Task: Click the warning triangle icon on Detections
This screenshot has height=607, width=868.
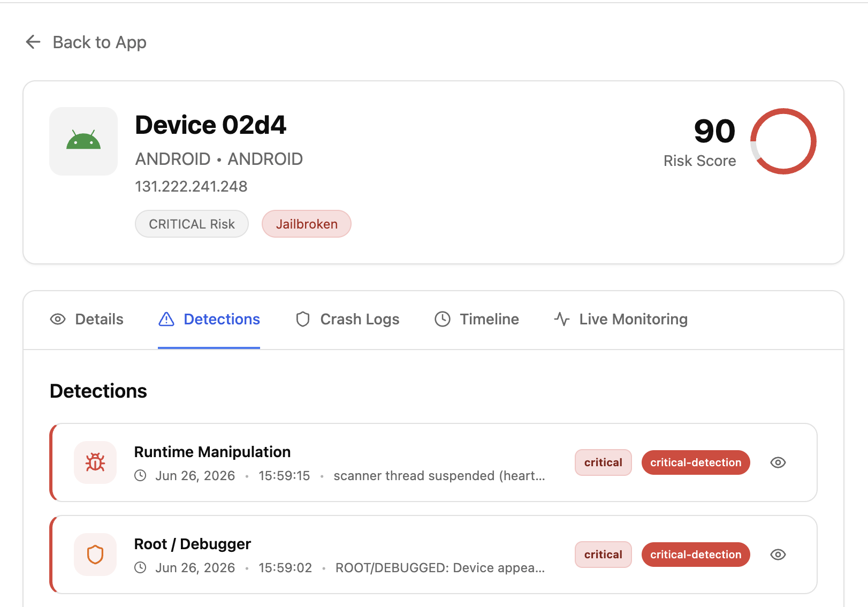Action: tap(166, 320)
